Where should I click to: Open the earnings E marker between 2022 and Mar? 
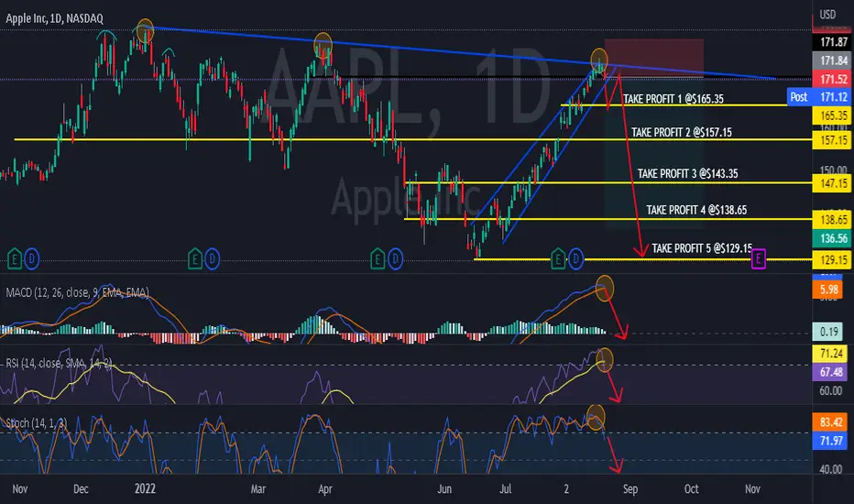click(x=194, y=258)
